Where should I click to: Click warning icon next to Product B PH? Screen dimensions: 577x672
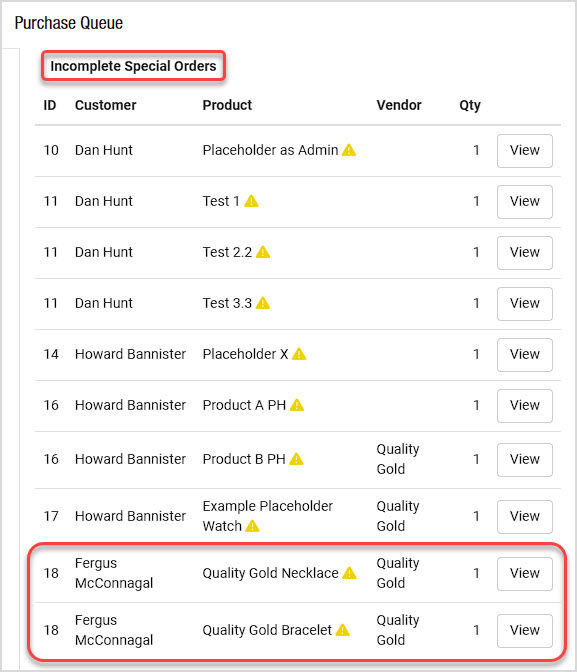(296, 459)
